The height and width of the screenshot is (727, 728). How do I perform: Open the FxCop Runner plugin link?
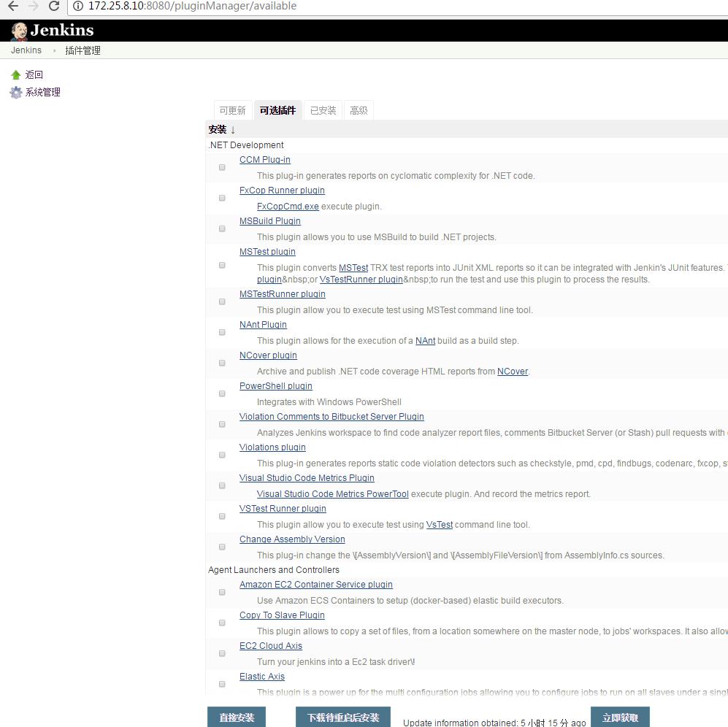pos(283,191)
